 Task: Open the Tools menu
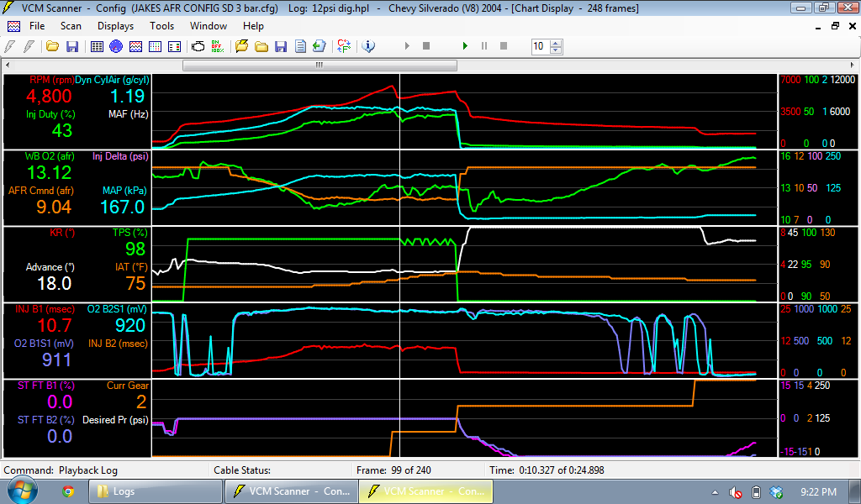tap(163, 25)
